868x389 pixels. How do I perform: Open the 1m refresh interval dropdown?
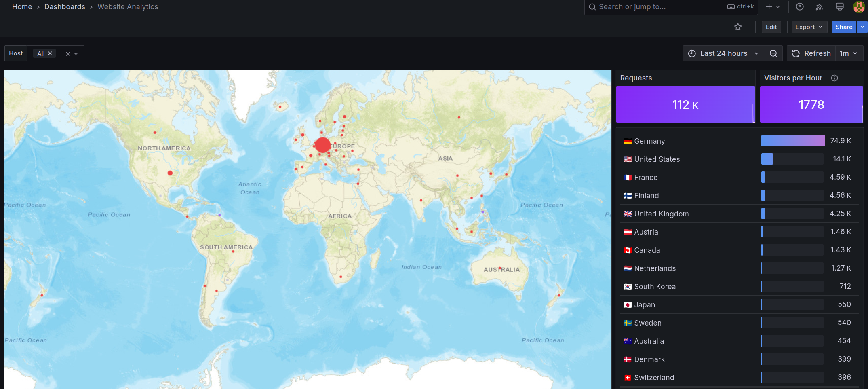(849, 53)
